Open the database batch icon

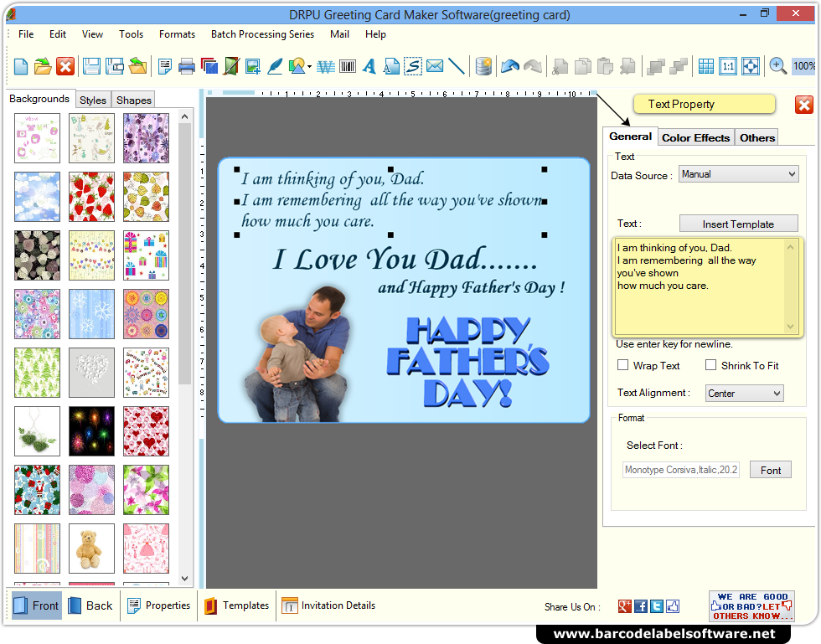483,66
